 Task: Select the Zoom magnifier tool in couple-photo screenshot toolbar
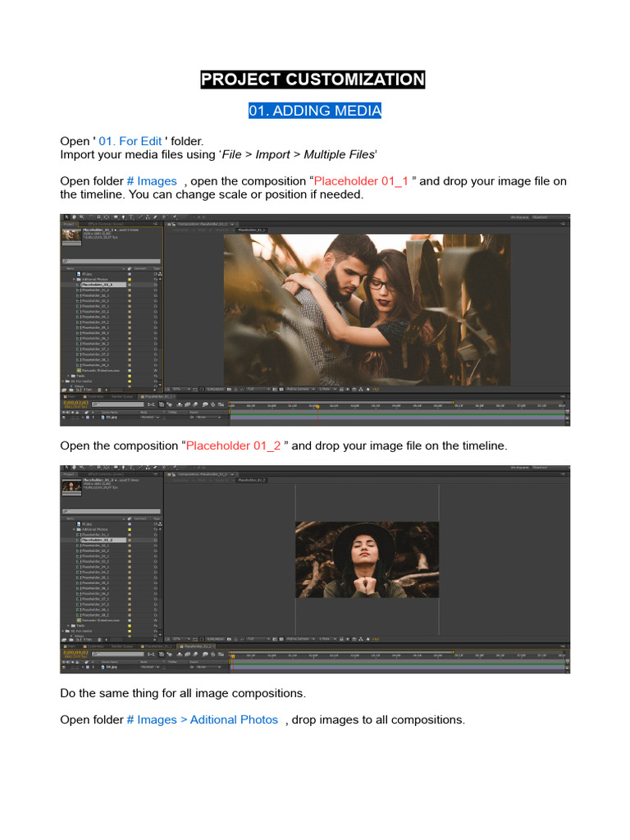click(81, 217)
